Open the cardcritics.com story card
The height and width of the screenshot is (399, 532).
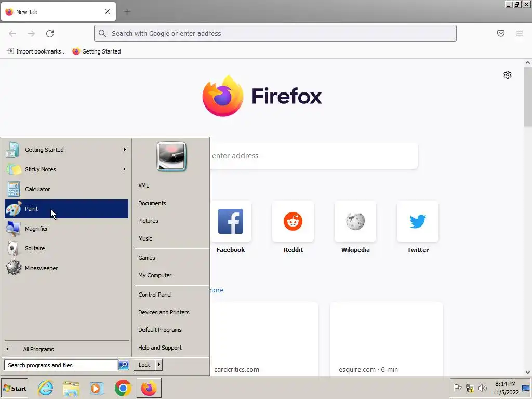(264, 339)
